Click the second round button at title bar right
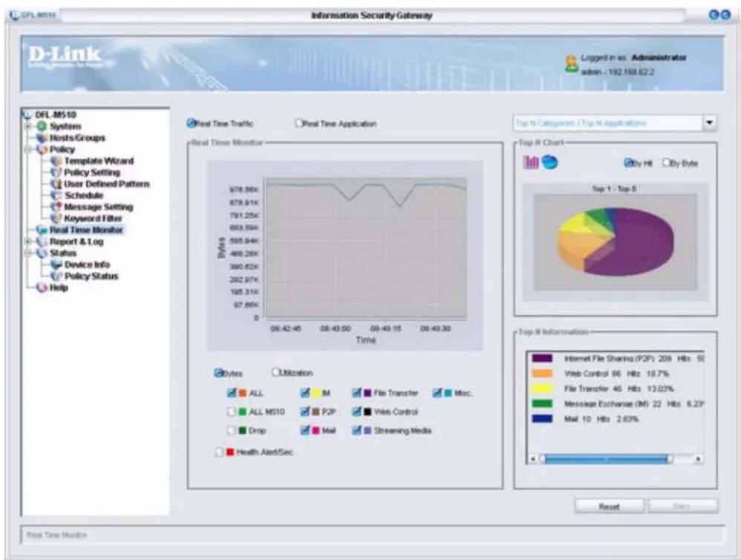The height and width of the screenshot is (560, 741). pyautogui.click(x=726, y=15)
